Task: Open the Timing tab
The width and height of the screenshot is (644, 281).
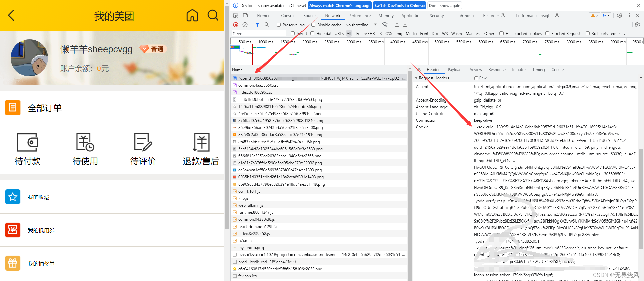Action: pyautogui.click(x=538, y=69)
